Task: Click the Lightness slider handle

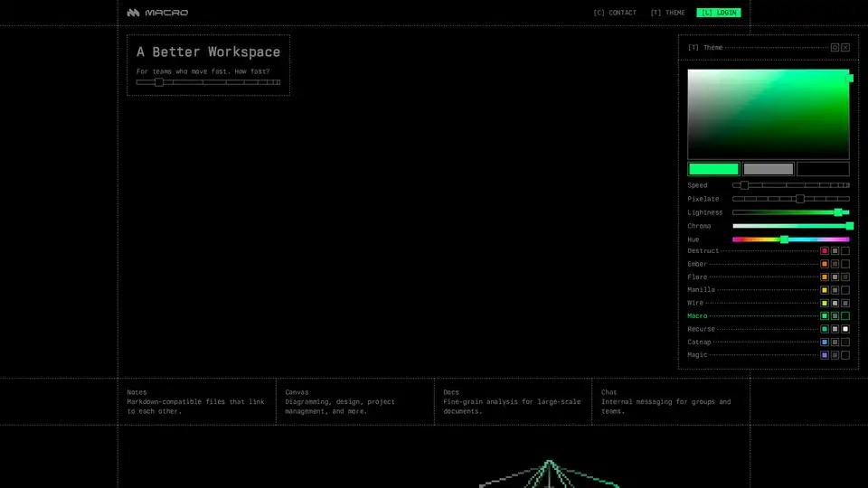Action: 838,212
